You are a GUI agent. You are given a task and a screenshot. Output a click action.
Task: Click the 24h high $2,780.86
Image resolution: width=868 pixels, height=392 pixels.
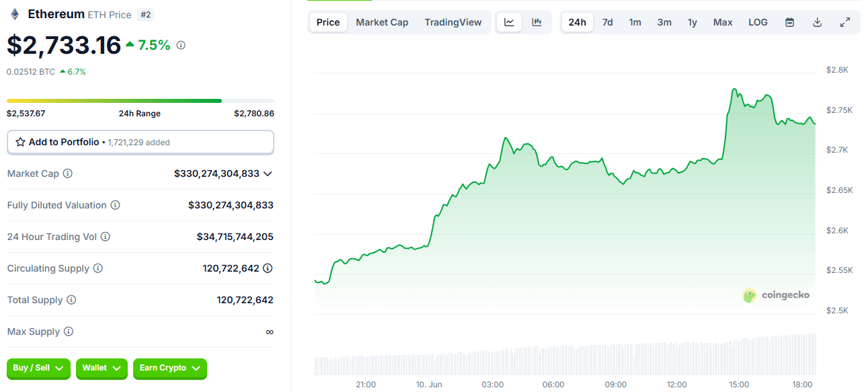pyautogui.click(x=254, y=114)
